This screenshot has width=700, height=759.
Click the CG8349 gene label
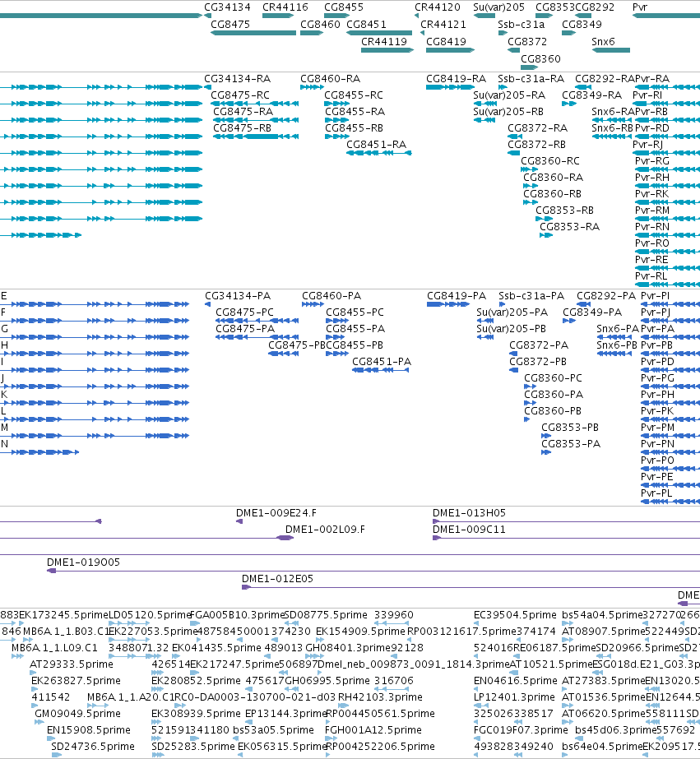point(582,24)
